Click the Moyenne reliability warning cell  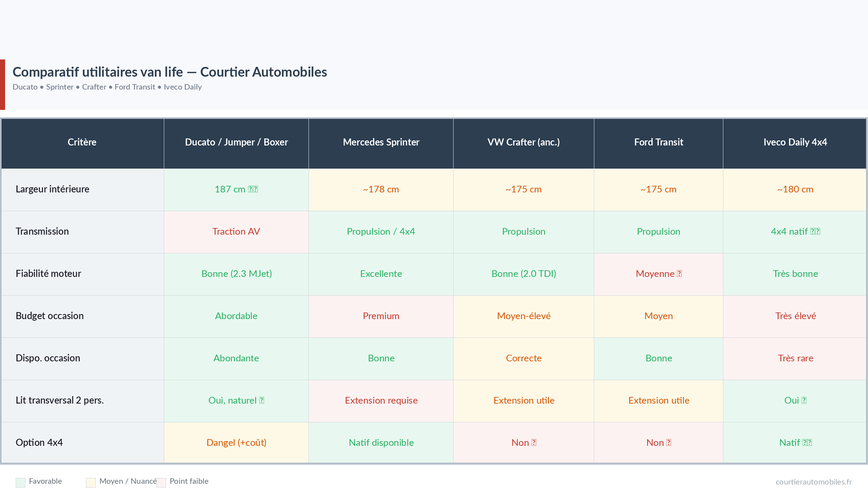pyautogui.click(x=658, y=274)
